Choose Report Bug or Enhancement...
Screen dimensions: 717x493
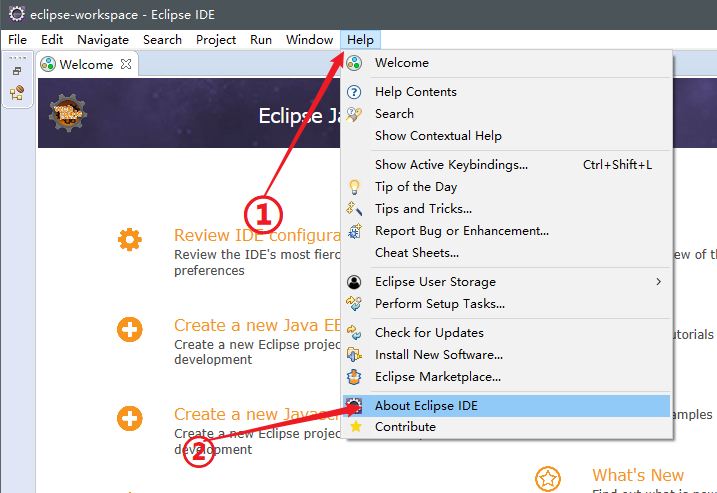[x=507, y=230]
